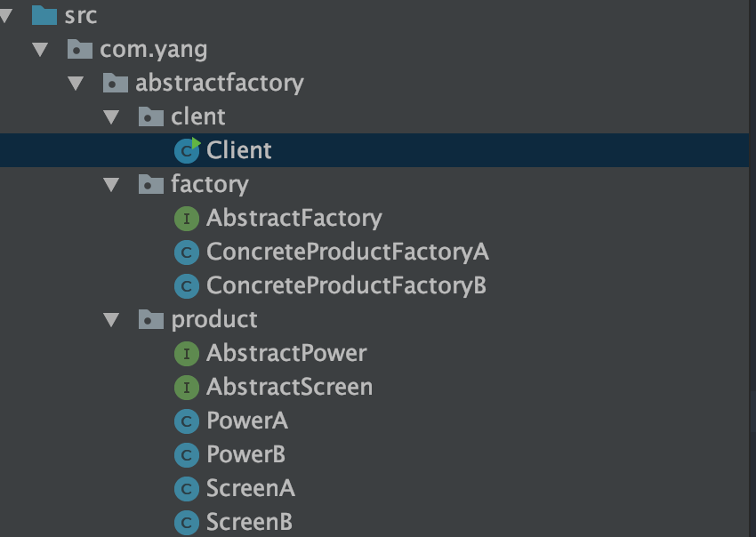Viewport: 756px width, 537px height.
Task: Collapse the src folder arrow
Action: coord(6,15)
